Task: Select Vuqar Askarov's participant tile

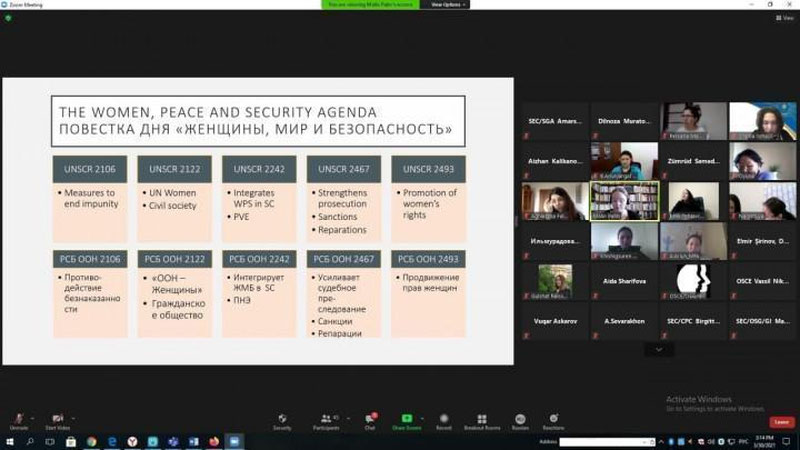Action: pos(556,321)
